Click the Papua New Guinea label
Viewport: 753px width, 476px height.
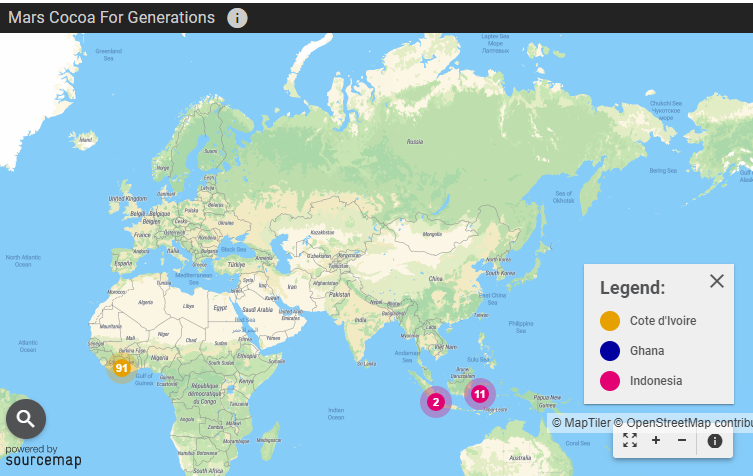click(x=547, y=401)
